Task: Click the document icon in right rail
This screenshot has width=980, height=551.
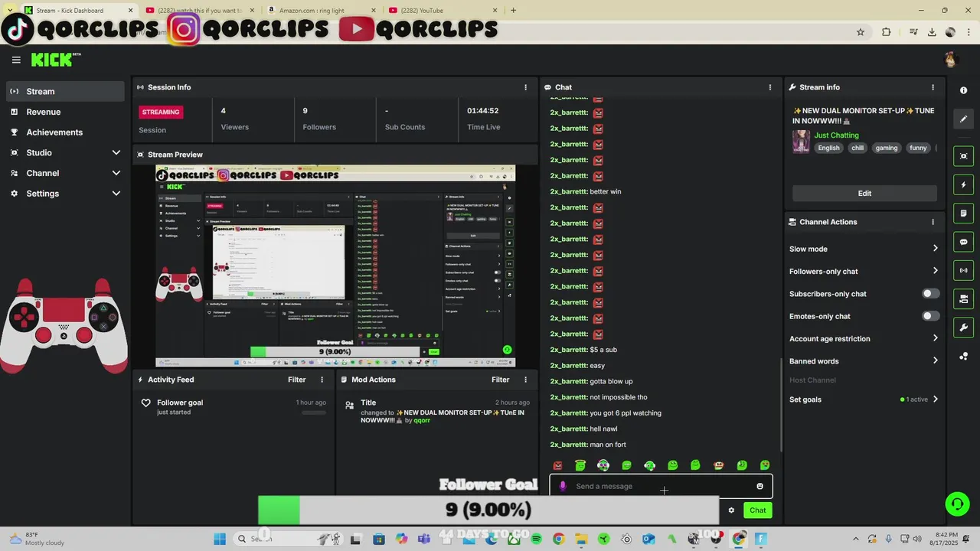Action: pos(963,213)
